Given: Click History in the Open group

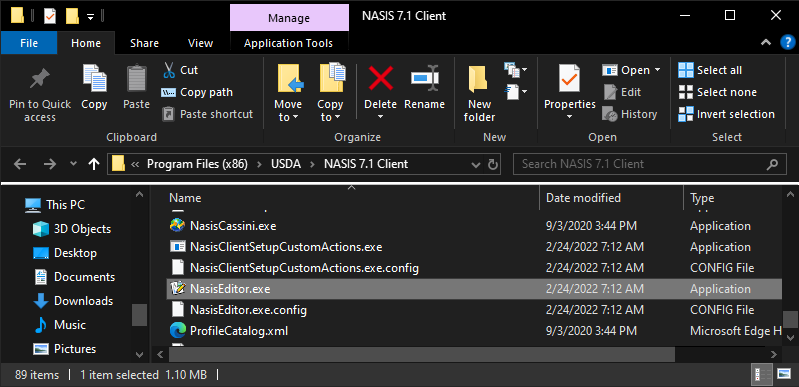Looking at the screenshot, I should tap(630, 114).
